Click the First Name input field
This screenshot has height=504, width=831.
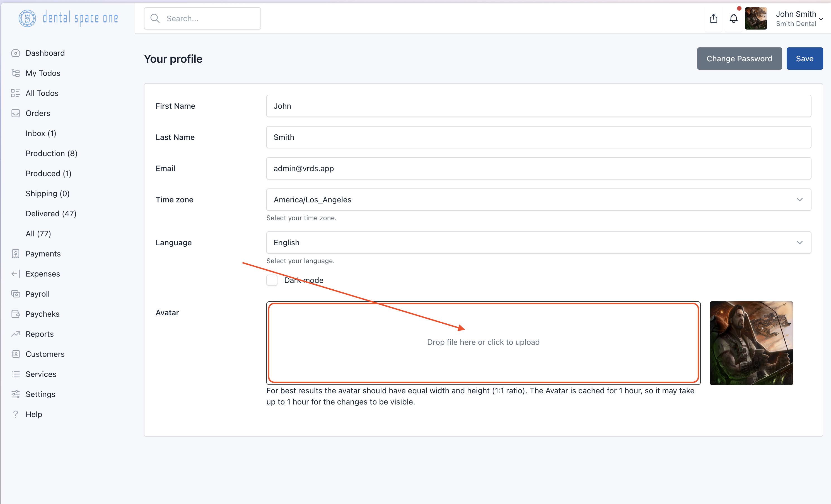(x=539, y=106)
